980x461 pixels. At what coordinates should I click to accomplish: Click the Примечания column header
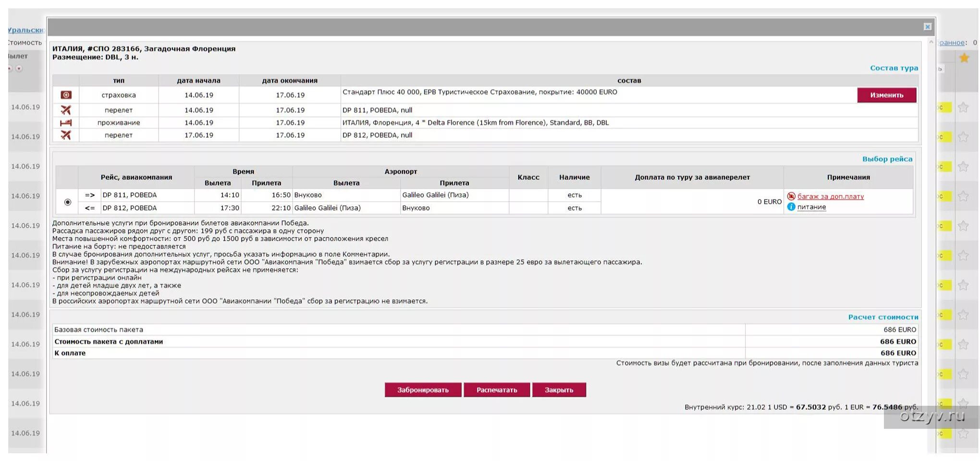(848, 177)
